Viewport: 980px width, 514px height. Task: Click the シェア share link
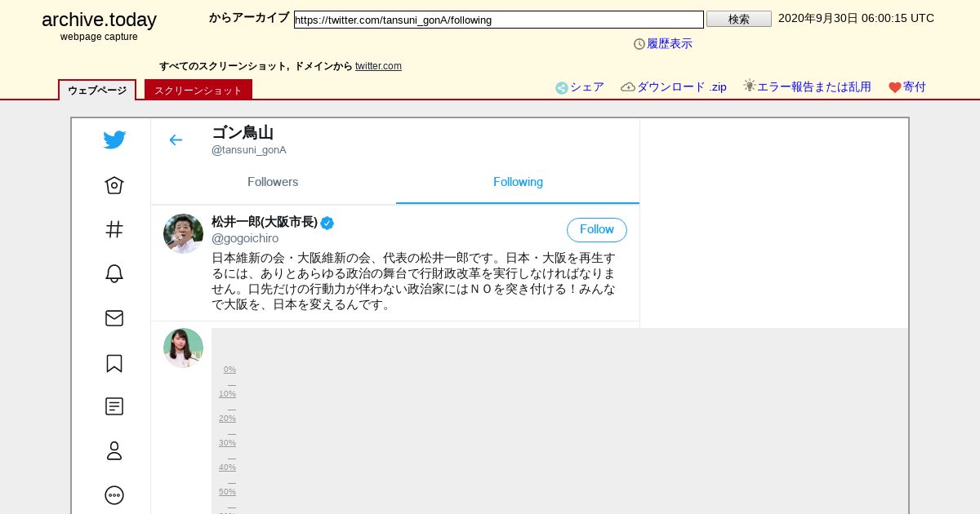click(x=587, y=87)
